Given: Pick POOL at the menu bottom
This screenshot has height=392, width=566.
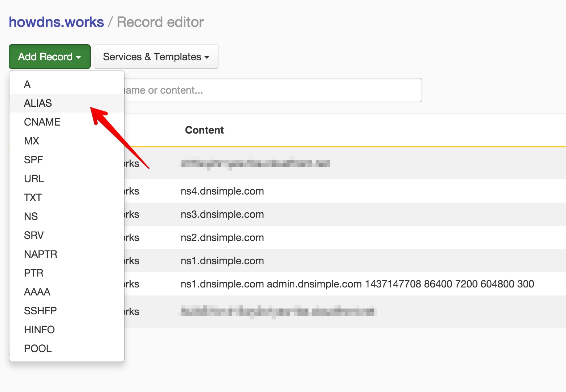Looking at the screenshot, I should (38, 348).
